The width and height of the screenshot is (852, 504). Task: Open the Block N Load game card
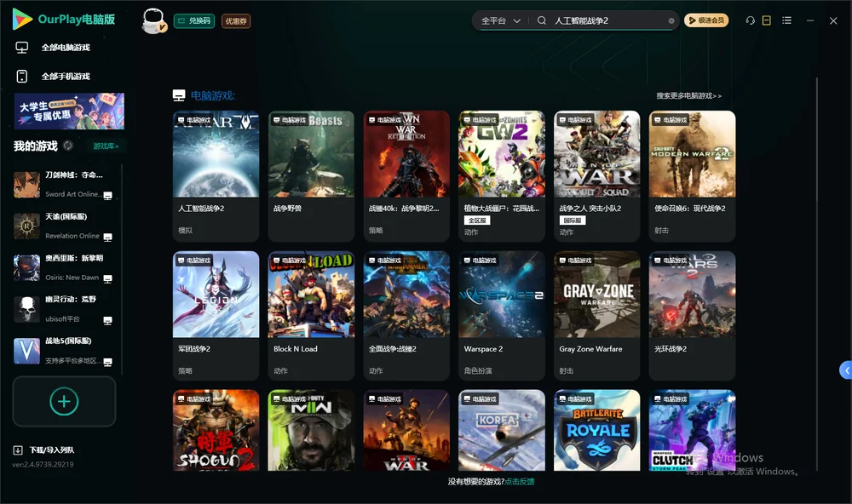311,316
